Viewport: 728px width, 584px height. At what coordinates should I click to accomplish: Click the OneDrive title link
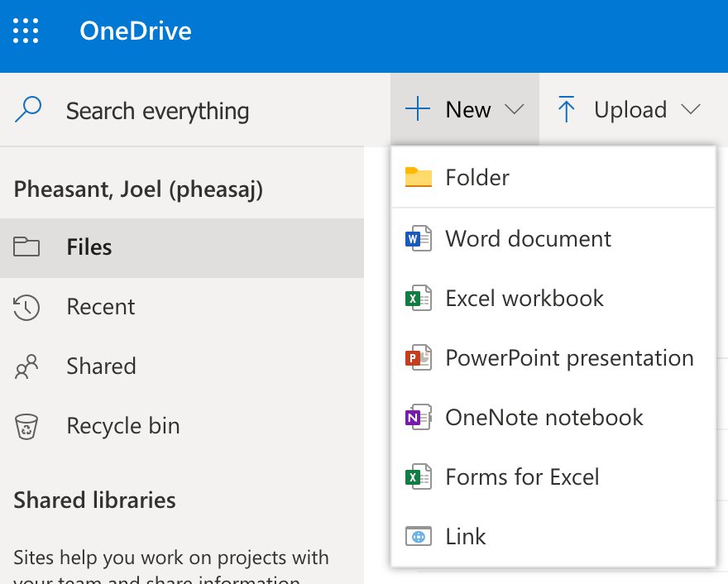136,31
